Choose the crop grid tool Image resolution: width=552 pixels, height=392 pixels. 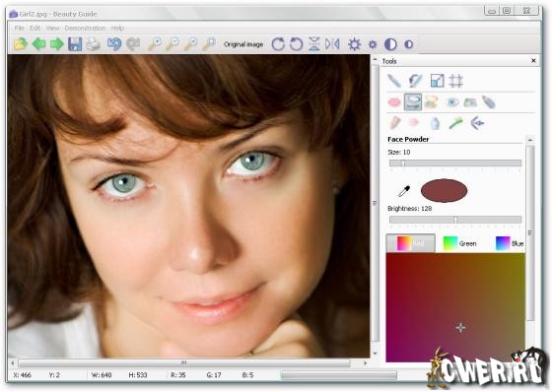[x=455, y=81]
